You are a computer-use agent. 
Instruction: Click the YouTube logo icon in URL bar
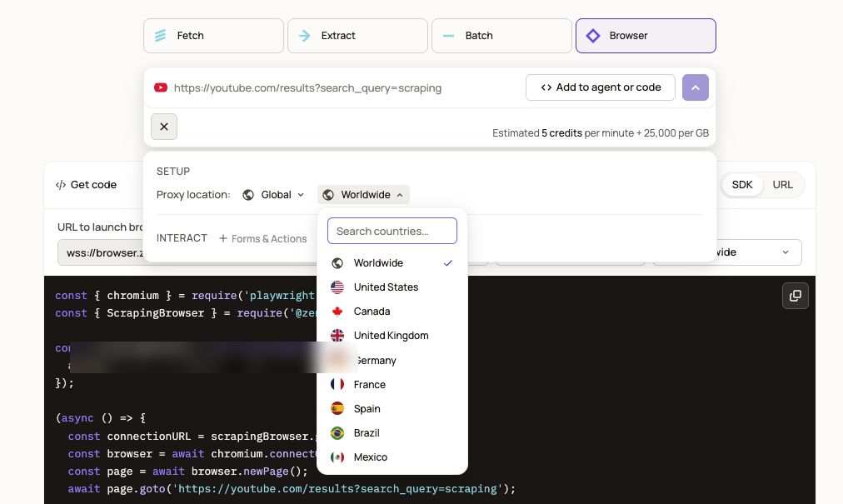[x=161, y=87]
